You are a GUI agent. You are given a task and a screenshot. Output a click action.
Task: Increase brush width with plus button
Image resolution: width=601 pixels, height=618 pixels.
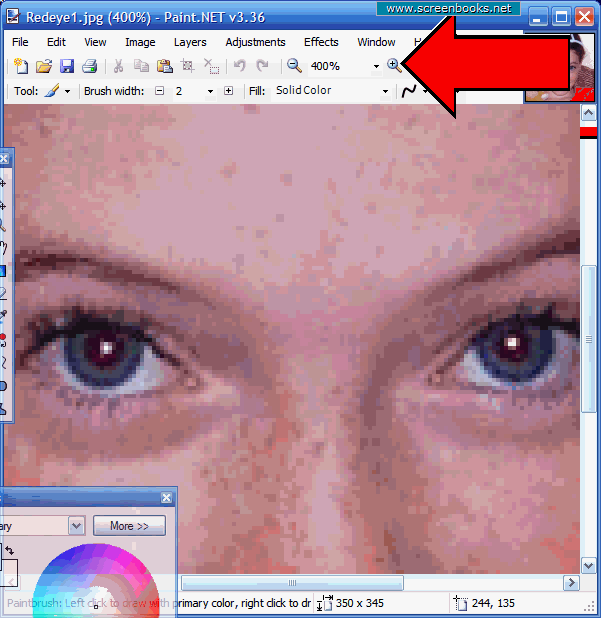(228, 91)
